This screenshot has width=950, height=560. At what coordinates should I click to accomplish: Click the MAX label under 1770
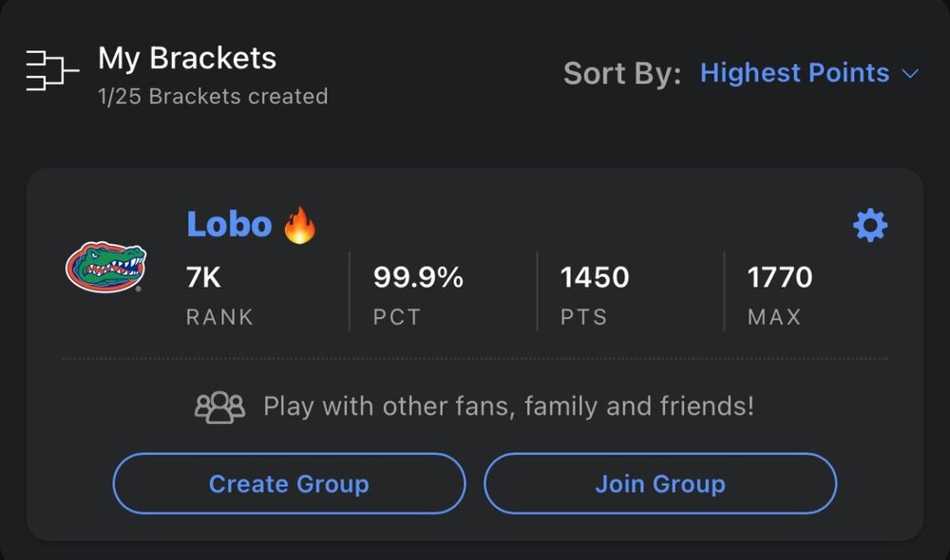(x=774, y=317)
